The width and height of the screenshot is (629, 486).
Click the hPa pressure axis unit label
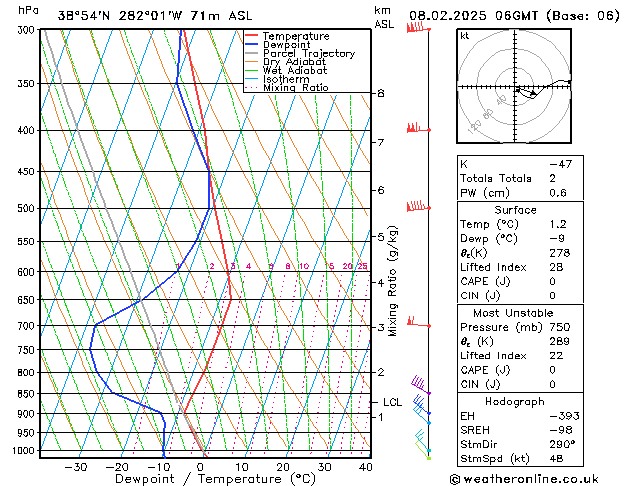click(28, 10)
